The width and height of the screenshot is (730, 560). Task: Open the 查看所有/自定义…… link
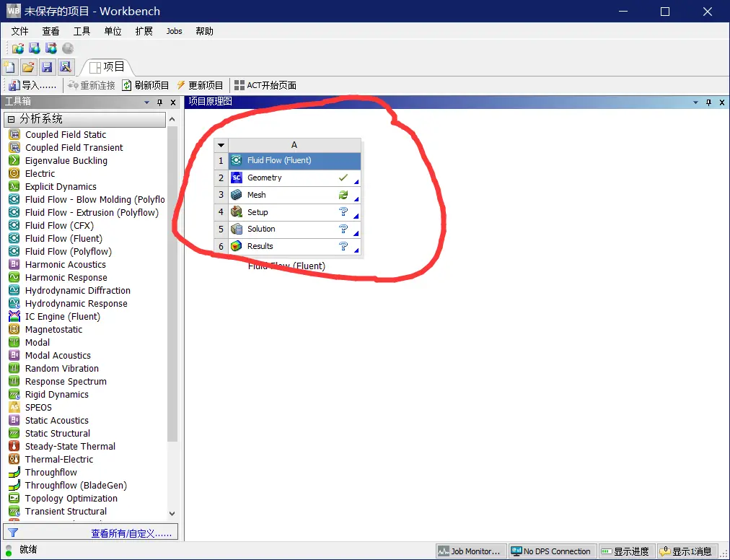131,533
